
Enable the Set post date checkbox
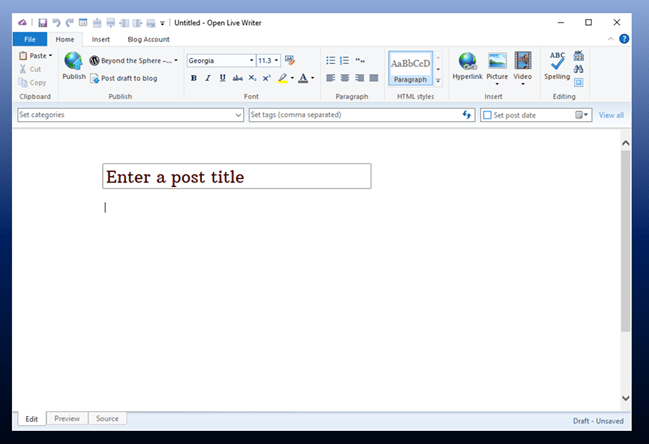[x=487, y=115]
